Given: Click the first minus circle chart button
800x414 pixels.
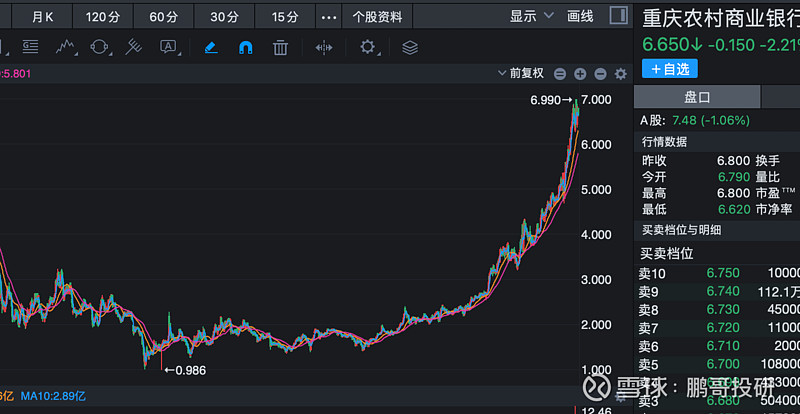Looking at the screenshot, I should (x=560, y=74).
